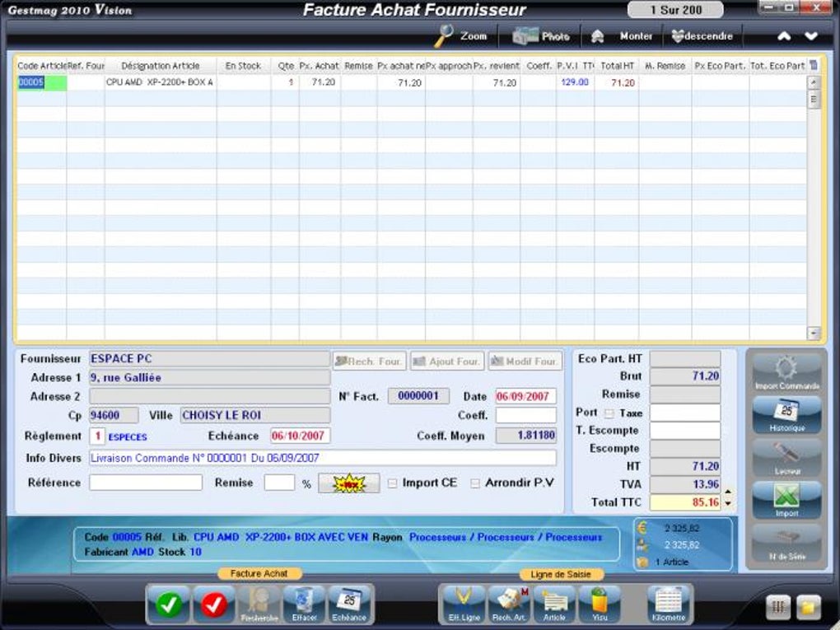
Task: Click the grid column settings icon
Action: tap(813, 65)
